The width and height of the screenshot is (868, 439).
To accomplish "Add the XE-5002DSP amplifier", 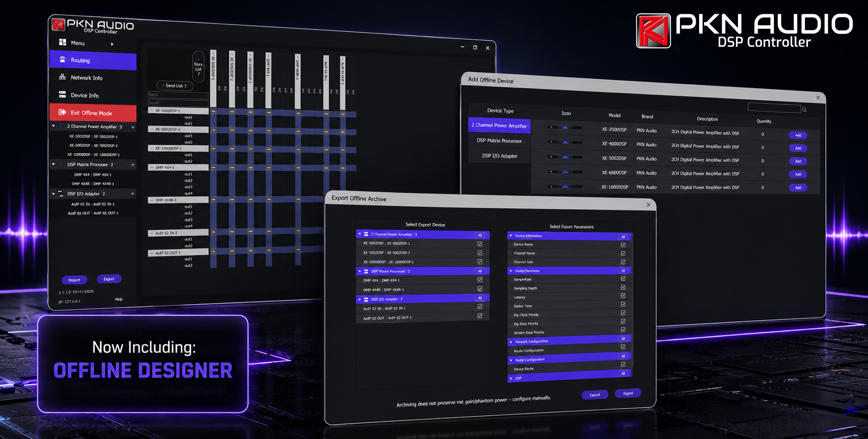I will coord(798,161).
